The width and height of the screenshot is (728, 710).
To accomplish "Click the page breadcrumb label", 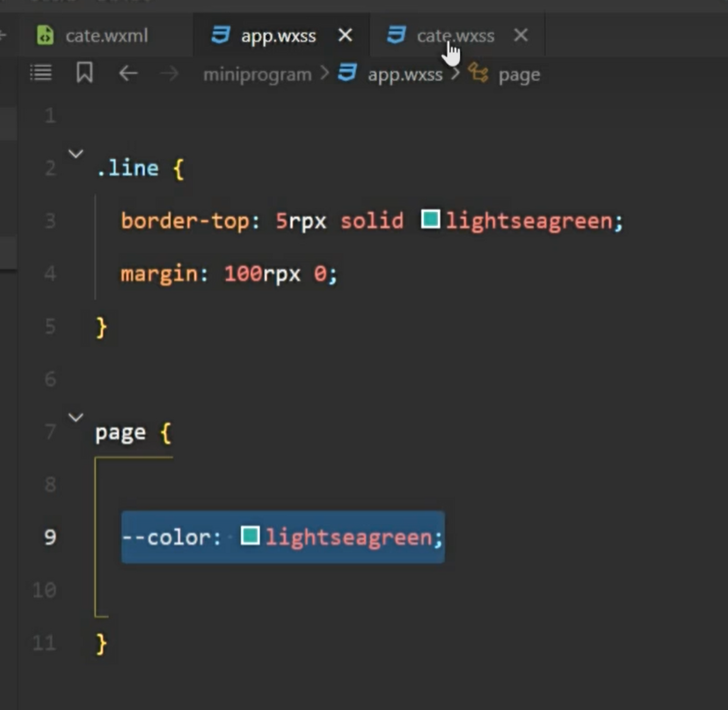I will coord(519,75).
